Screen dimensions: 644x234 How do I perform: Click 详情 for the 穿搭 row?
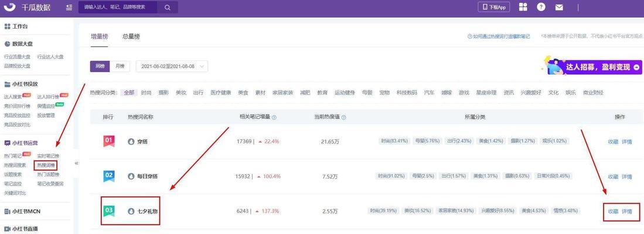[x=627, y=142]
